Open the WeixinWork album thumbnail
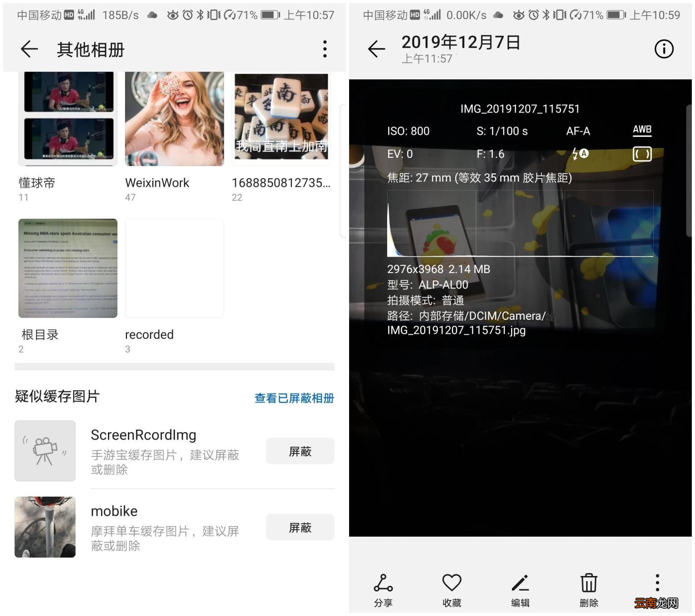 click(x=175, y=119)
